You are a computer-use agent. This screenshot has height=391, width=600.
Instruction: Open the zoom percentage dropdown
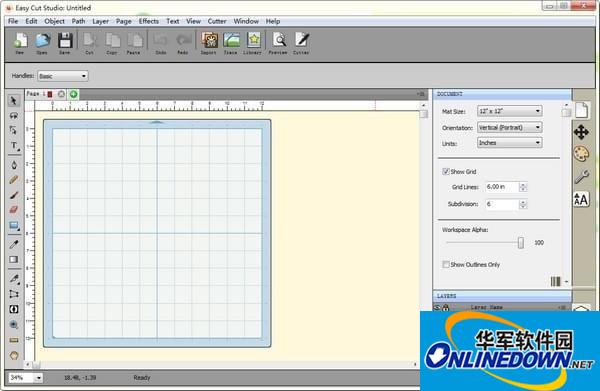25,378
